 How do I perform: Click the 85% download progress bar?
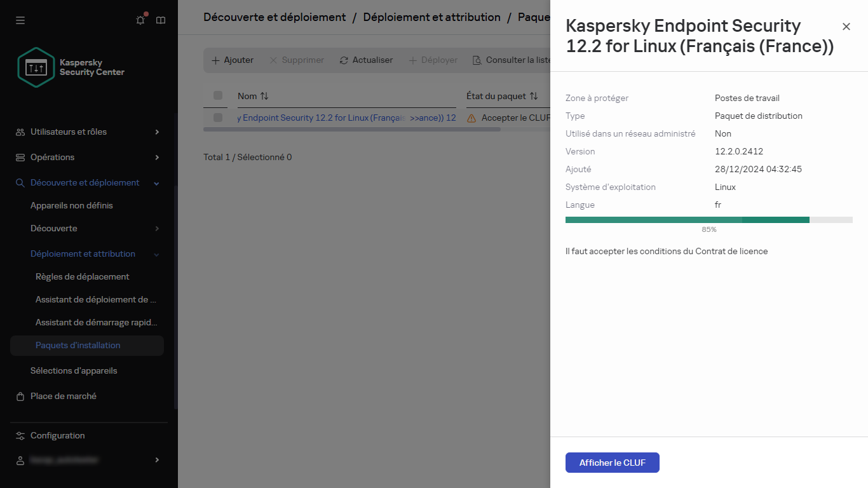[709, 219]
